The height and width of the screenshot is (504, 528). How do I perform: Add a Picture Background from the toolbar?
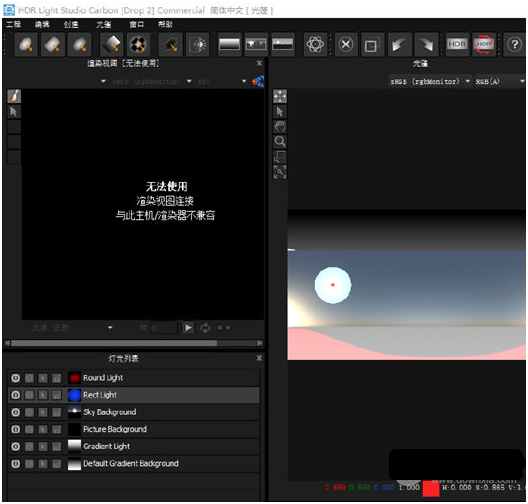pyautogui.click(x=256, y=44)
